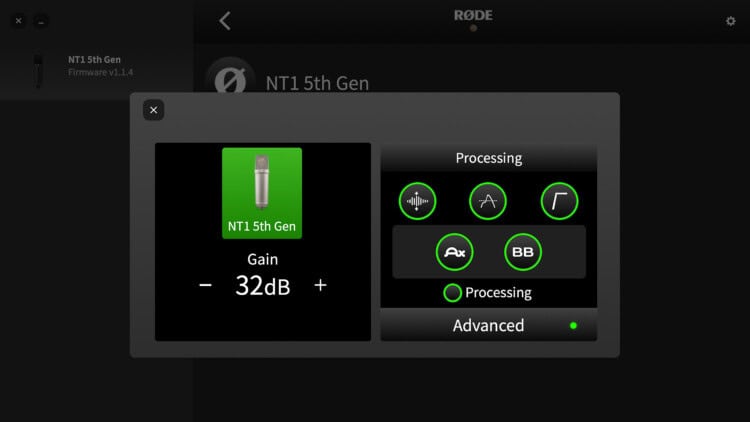Click the NT1 5th Gen page heading
750x422 pixels.
point(317,83)
